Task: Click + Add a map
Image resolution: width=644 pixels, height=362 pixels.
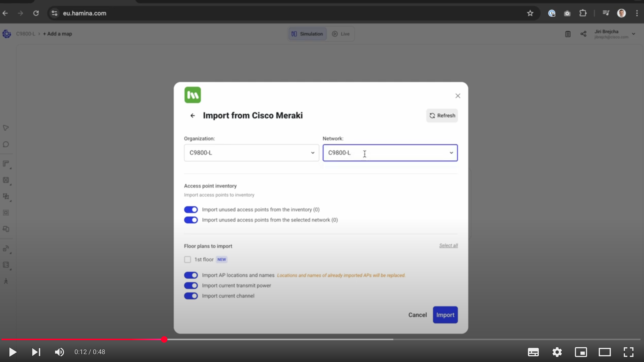Action: coord(58,34)
